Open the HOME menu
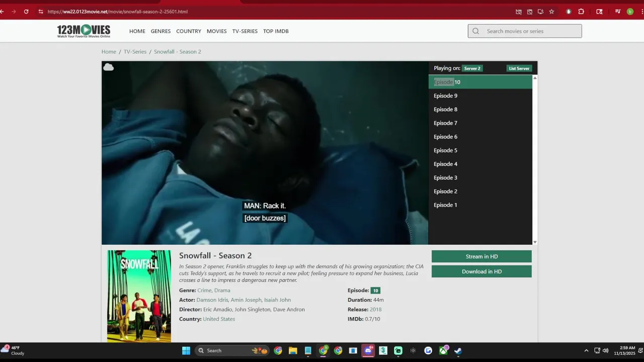 [137, 31]
